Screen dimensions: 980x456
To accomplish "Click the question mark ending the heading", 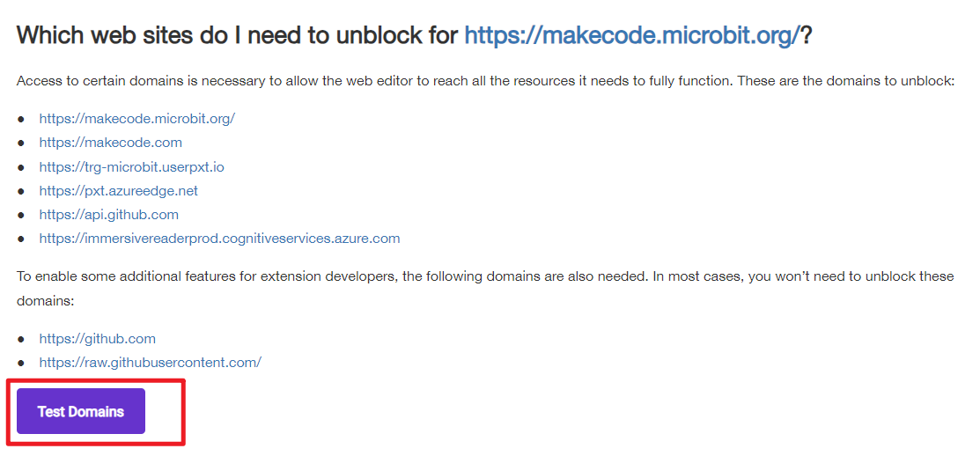I will coord(807,35).
